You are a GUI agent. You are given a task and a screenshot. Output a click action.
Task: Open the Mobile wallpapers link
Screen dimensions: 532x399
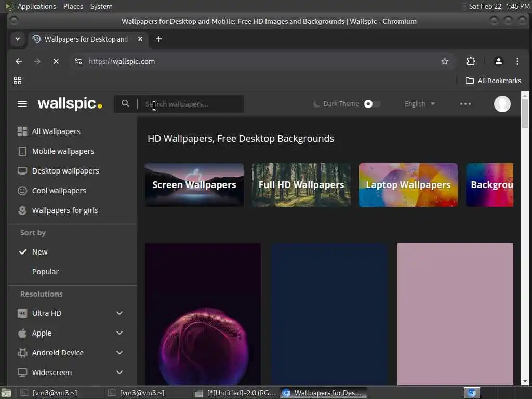63,151
